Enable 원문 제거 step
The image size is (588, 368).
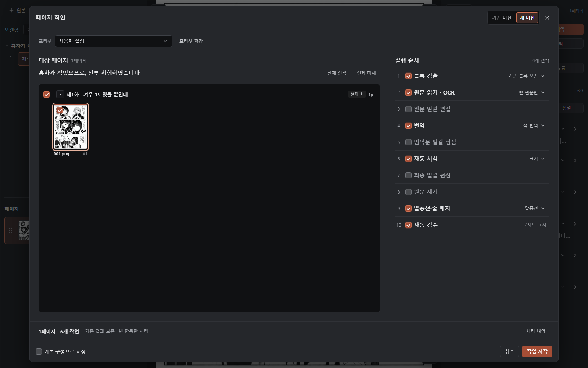(408, 192)
